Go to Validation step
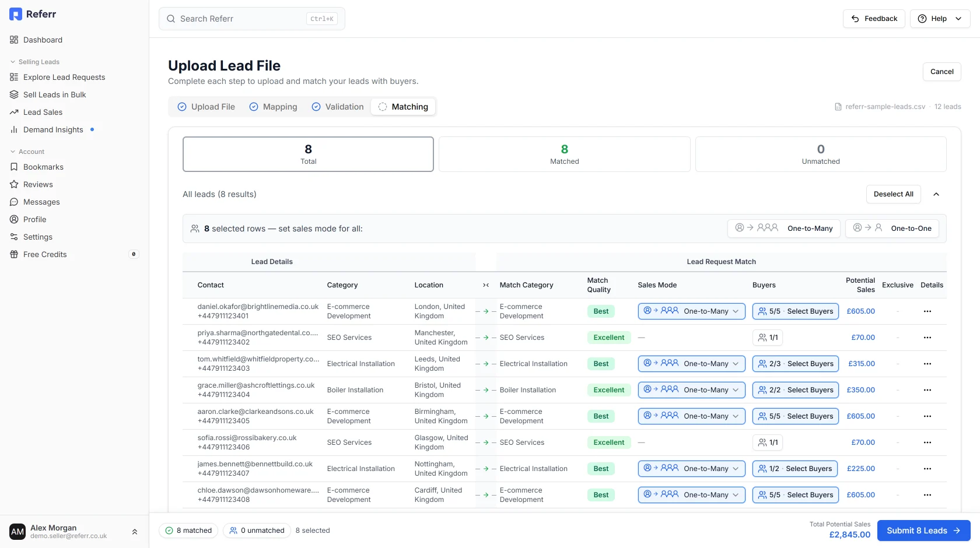This screenshot has width=980, height=548. pyautogui.click(x=338, y=107)
